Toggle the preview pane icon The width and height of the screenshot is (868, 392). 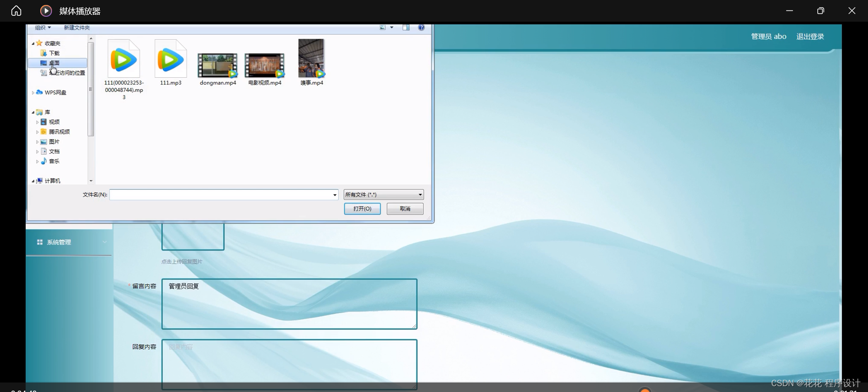click(x=406, y=28)
